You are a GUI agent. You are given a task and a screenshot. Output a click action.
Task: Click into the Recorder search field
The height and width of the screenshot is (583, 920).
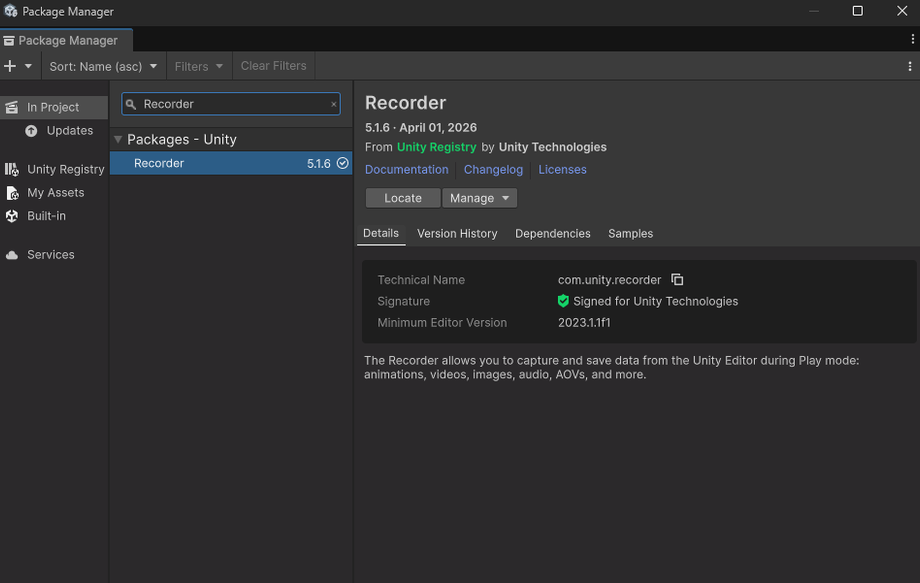231,104
